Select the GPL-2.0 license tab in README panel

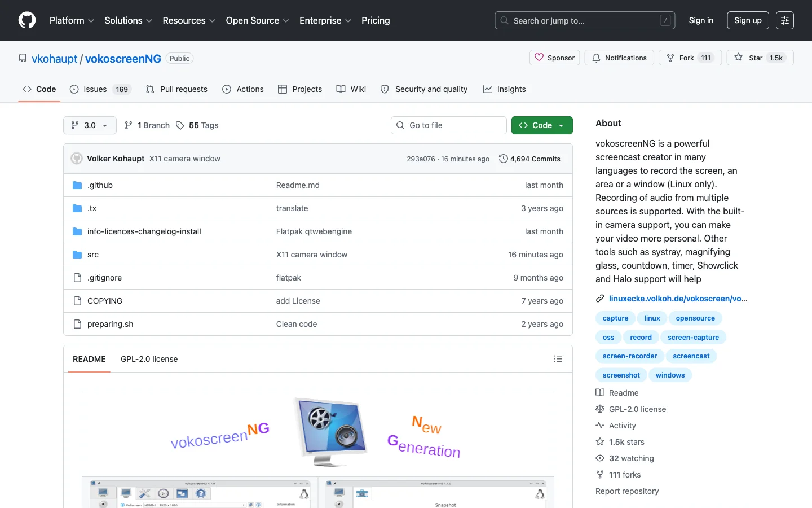[149, 359]
